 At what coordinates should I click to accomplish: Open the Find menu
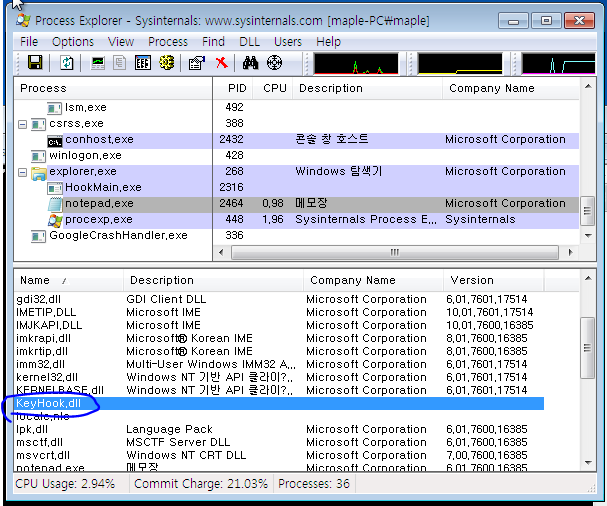(x=213, y=41)
